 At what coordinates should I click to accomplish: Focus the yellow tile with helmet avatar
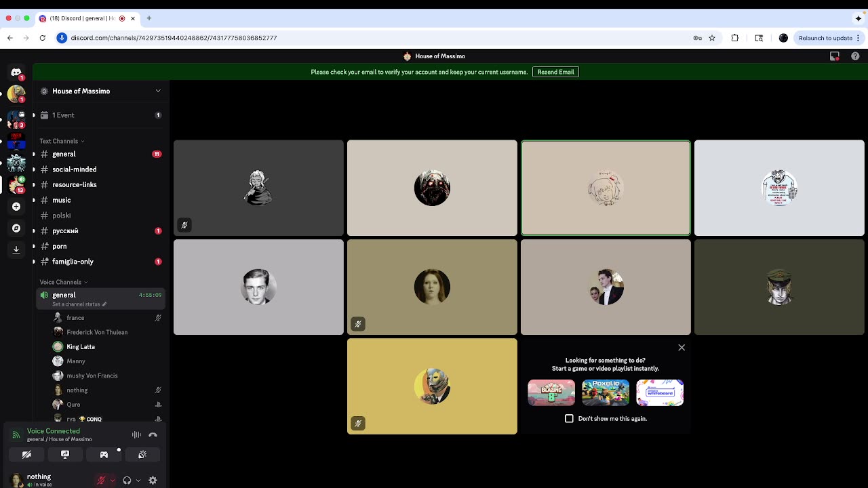(432, 386)
